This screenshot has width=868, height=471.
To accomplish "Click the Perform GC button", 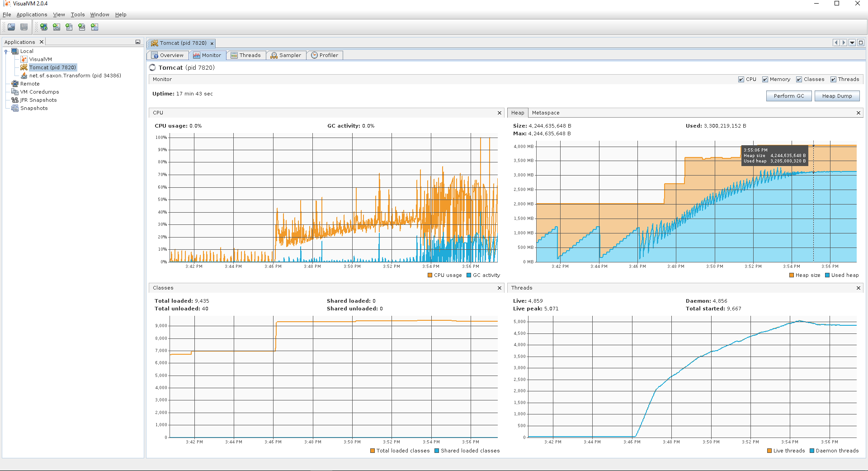I will pyautogui.click(x=789, y=96).
